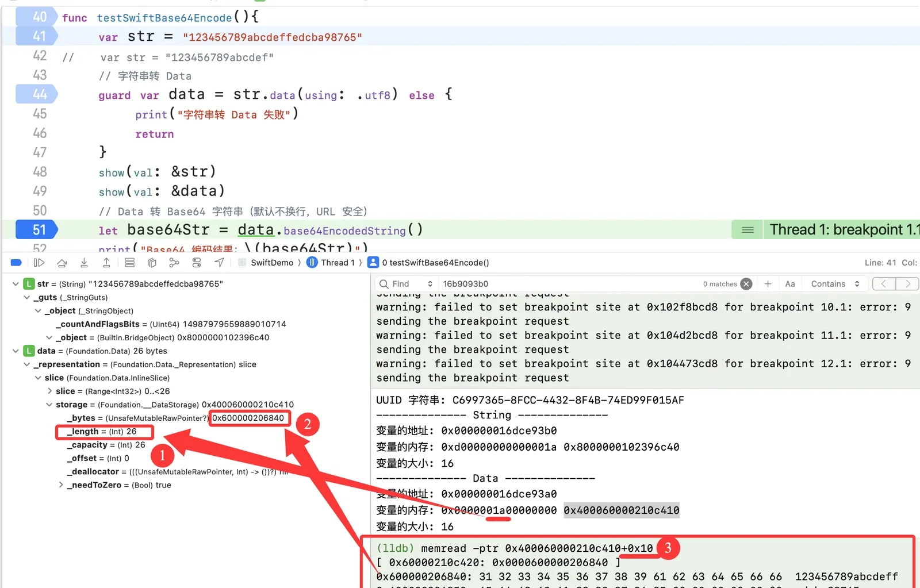Click the Step Out debug icon
Image resolution: width=920 pixels, height=588 pixels.
[x=106, y=263]
